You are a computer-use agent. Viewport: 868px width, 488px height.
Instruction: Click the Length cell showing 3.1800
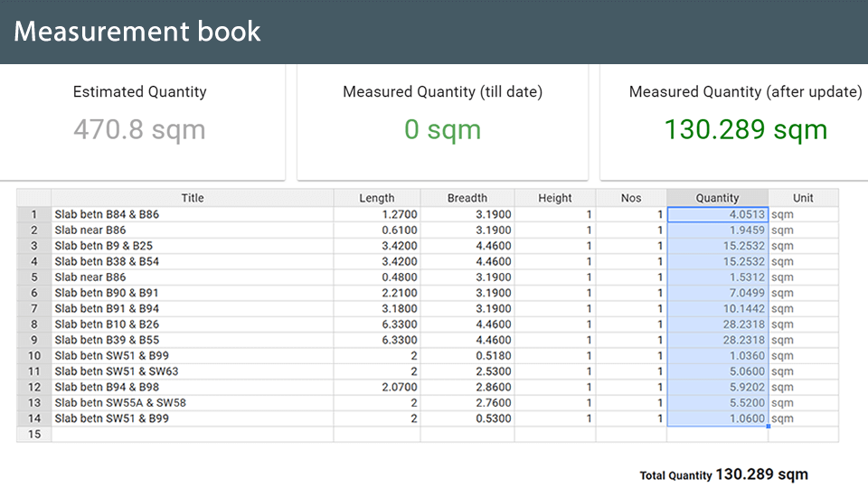pos(377,309)
